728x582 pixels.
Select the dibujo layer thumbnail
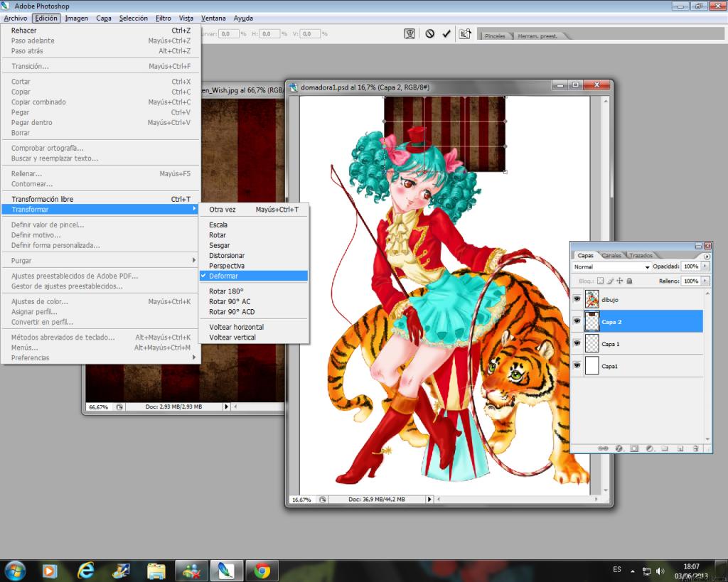coord(592,299)
